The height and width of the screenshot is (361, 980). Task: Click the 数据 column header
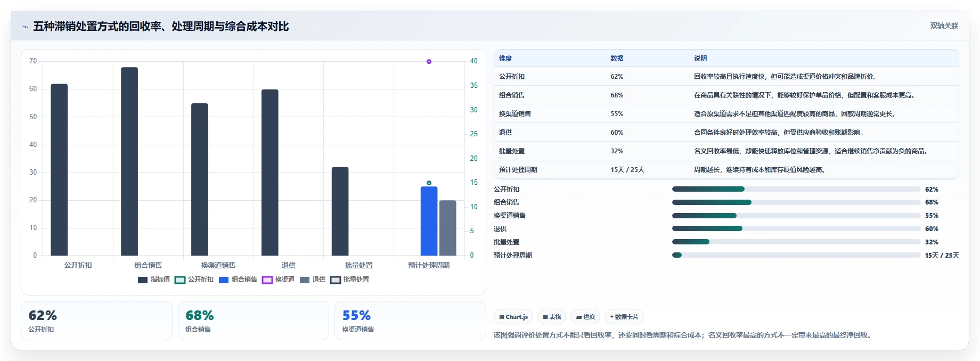click(x=617, y=59)
